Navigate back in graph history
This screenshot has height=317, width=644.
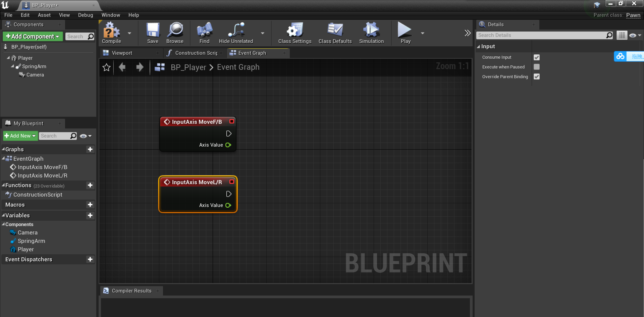[122, 67]
